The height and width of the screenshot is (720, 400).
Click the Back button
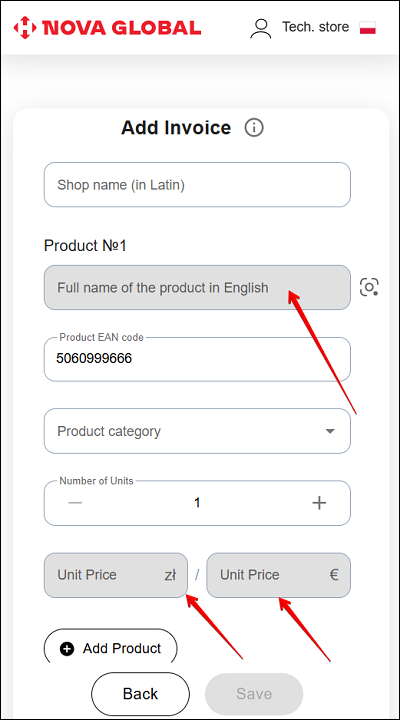tap(141, 693)
